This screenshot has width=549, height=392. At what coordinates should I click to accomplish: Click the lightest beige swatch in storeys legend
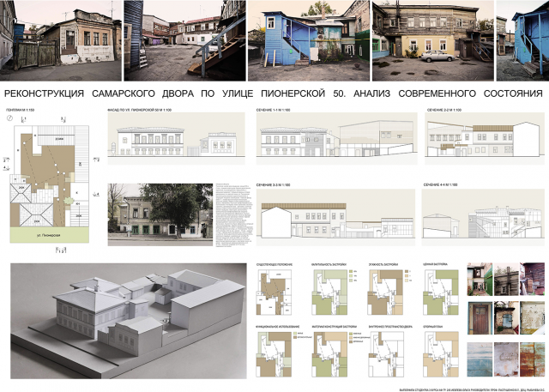click(x=407, y=280)
